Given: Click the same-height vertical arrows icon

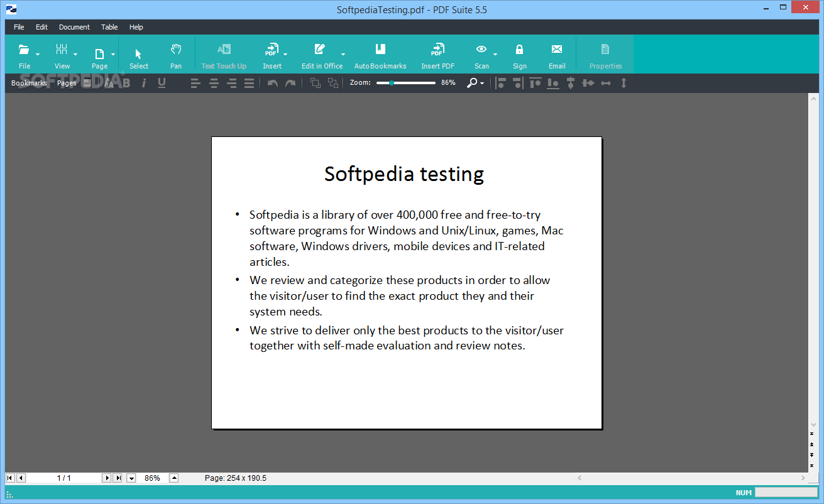Looking at the screenshot, I should tap(623, 83).
